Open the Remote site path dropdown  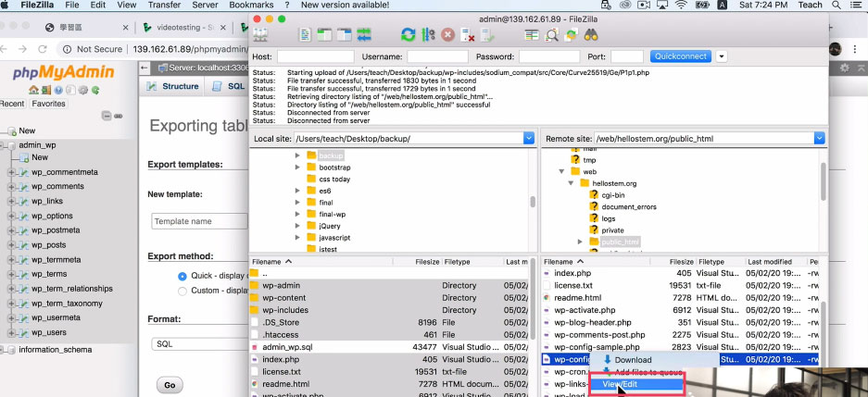(819, 138)
